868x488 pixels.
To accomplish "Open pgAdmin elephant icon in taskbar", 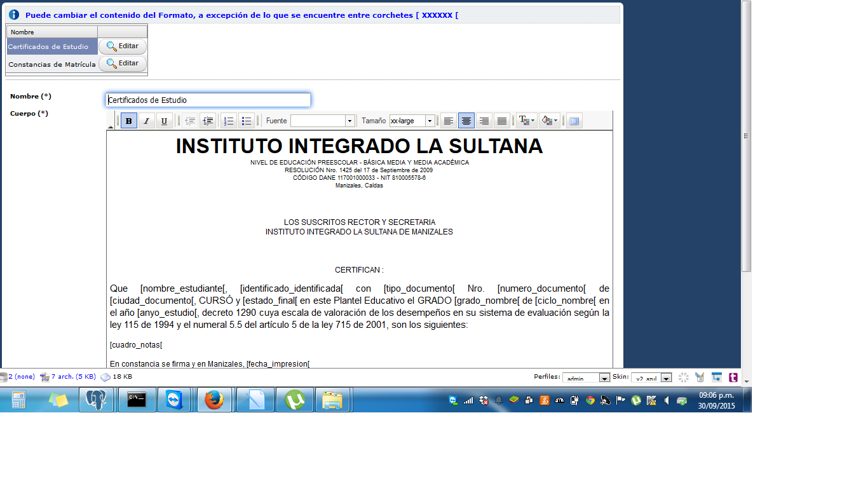I will 96,400.
